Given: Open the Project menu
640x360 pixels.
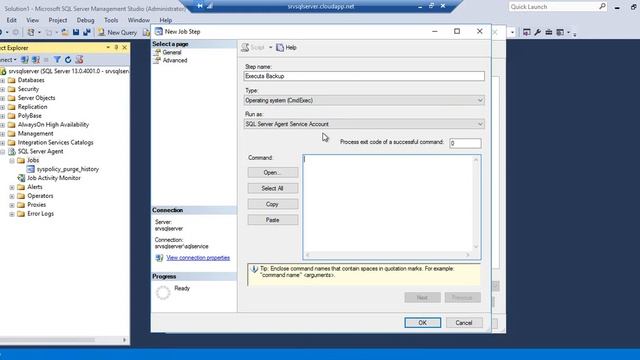Looking at the screenshot, I should coord(58,20).
